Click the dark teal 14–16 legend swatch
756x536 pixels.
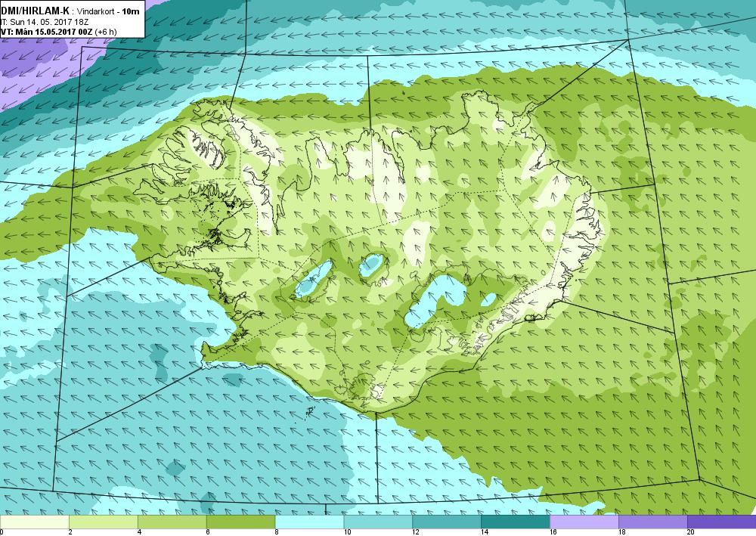(x=516, y=522)
